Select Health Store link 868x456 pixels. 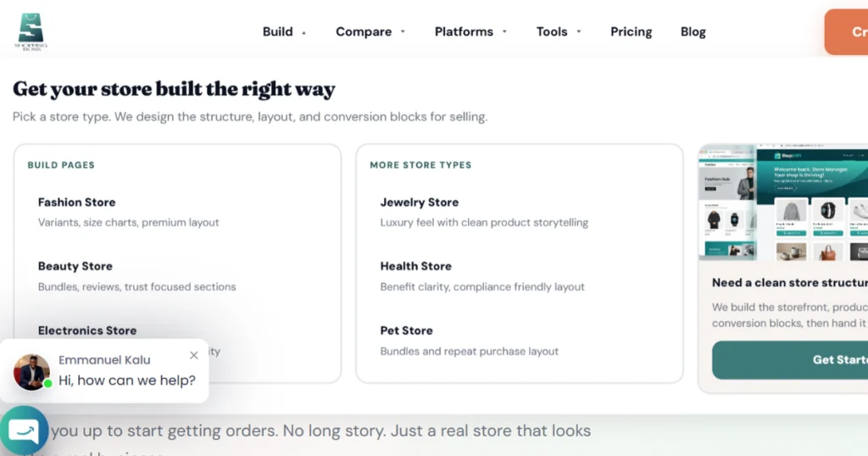pos(415,266)
